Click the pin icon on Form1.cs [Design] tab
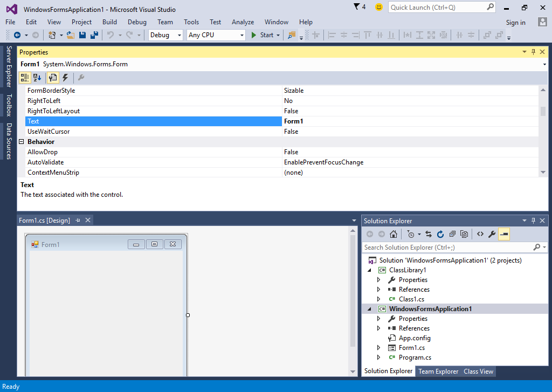The image size is (552, 392). pos(78,220)
